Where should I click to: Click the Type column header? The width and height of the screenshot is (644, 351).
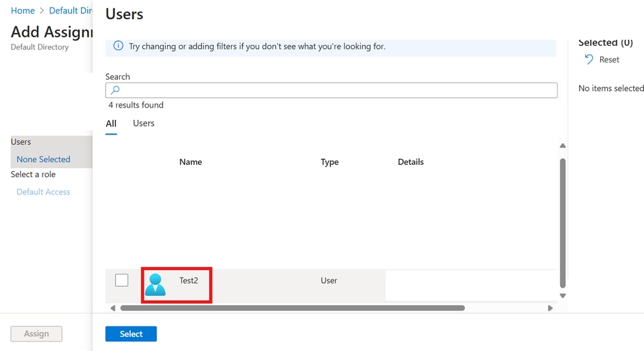pos(329,162)
